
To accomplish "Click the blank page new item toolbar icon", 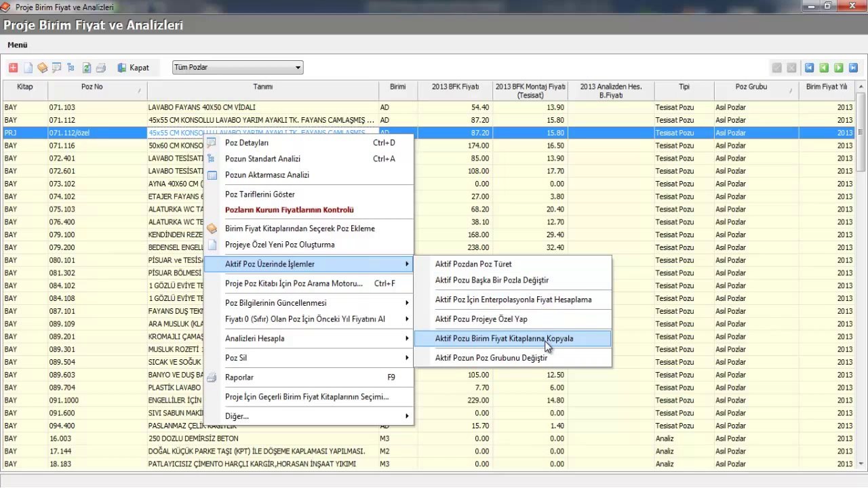I will 28,68.
